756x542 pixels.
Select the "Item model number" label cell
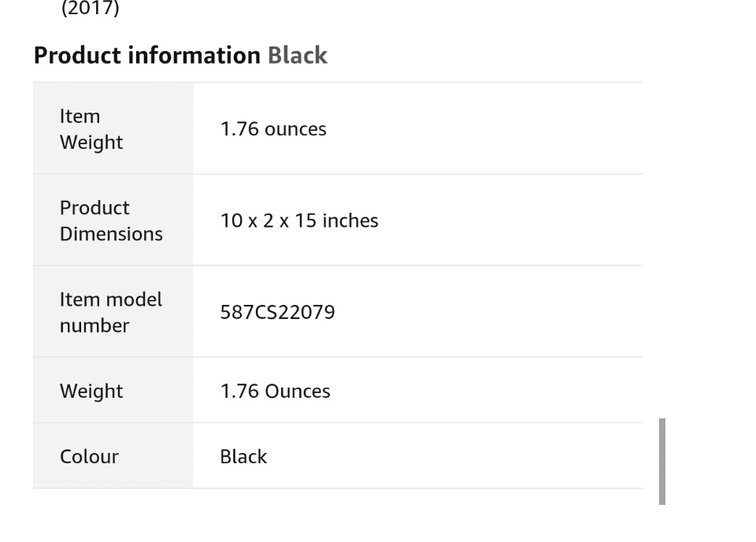pos(113,312)
